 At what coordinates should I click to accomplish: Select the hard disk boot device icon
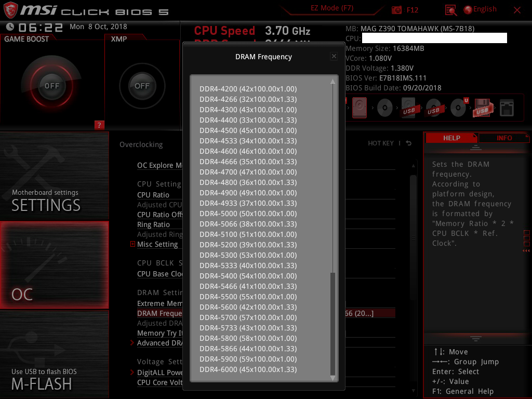(360, 108)
